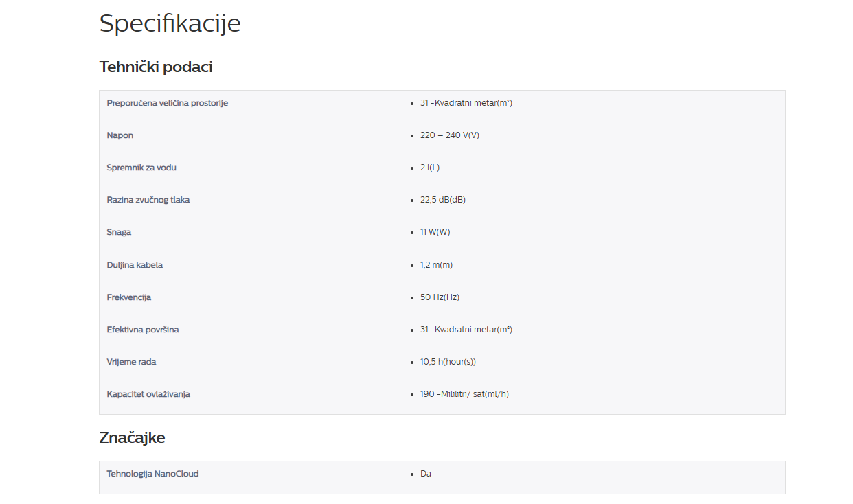Click the 190 Mililitri/sat humidification value
Image resolution: width=853 pixels, height=504 pixels.
point(464,394)
